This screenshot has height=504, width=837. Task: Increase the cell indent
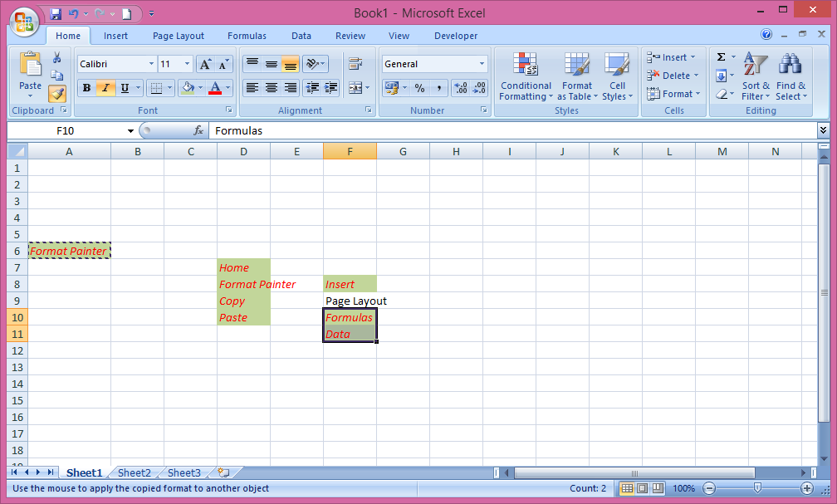(331, 88)
